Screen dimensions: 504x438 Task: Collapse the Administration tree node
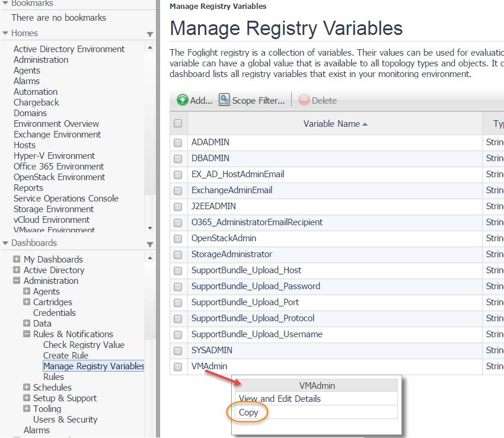click(17, 281)
